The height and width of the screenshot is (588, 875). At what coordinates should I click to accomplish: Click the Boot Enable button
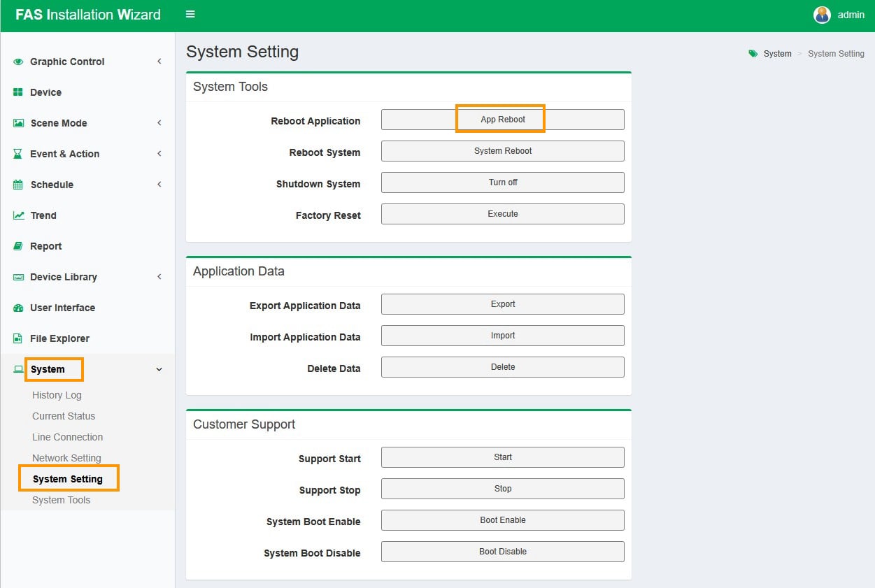[502, 520]
